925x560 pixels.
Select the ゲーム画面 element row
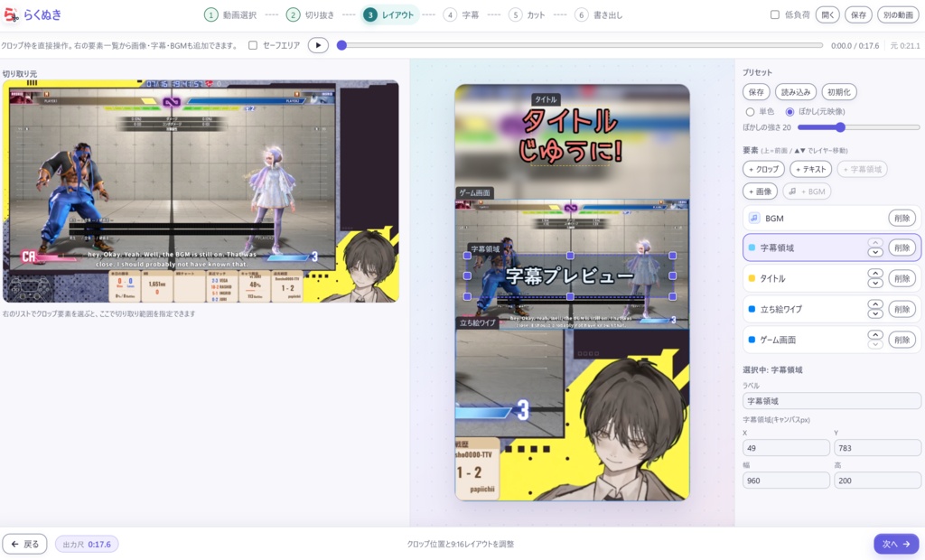click(x=832, y=340)
